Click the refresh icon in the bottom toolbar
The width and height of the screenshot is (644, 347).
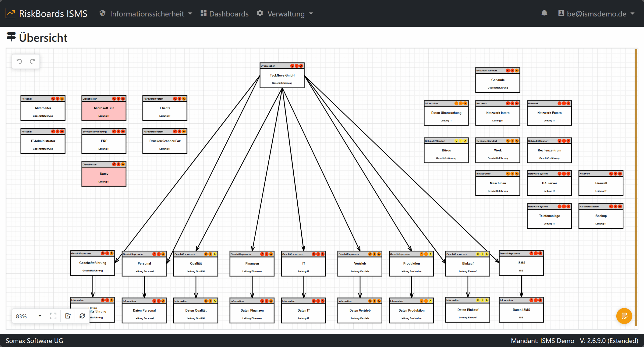click(82, 316)
